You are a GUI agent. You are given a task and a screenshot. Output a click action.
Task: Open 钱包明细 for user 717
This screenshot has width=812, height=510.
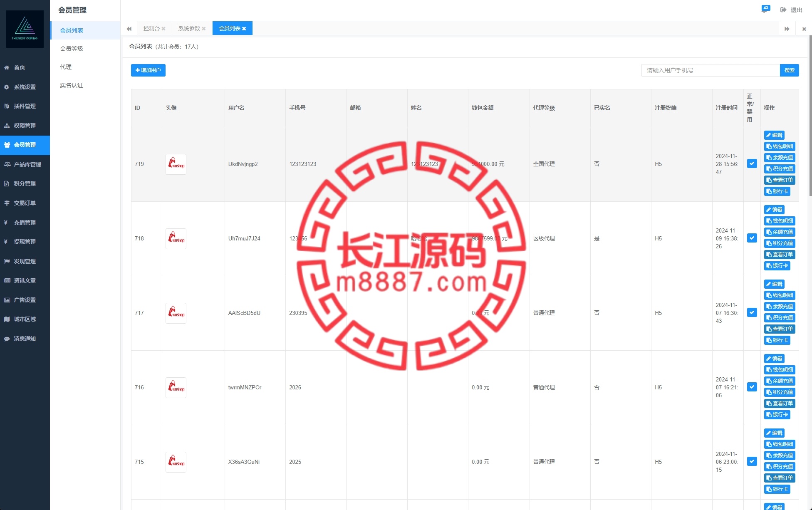click(x=780, y=295)
